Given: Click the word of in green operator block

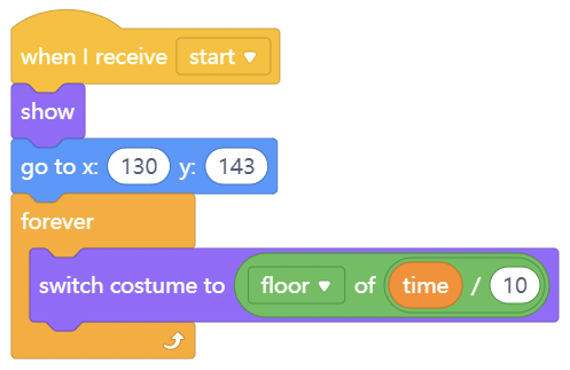Looking at the screenshot, I should [365, 285].
